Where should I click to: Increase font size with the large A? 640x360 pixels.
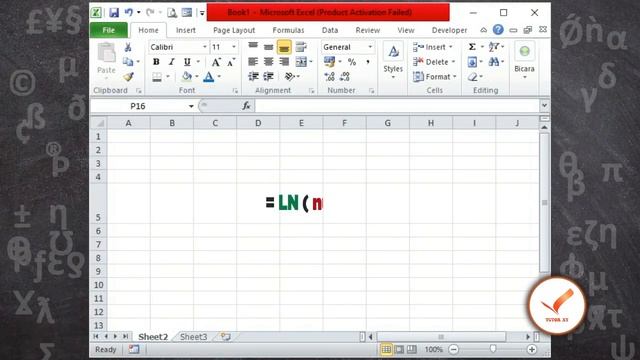tap(216, 62)
